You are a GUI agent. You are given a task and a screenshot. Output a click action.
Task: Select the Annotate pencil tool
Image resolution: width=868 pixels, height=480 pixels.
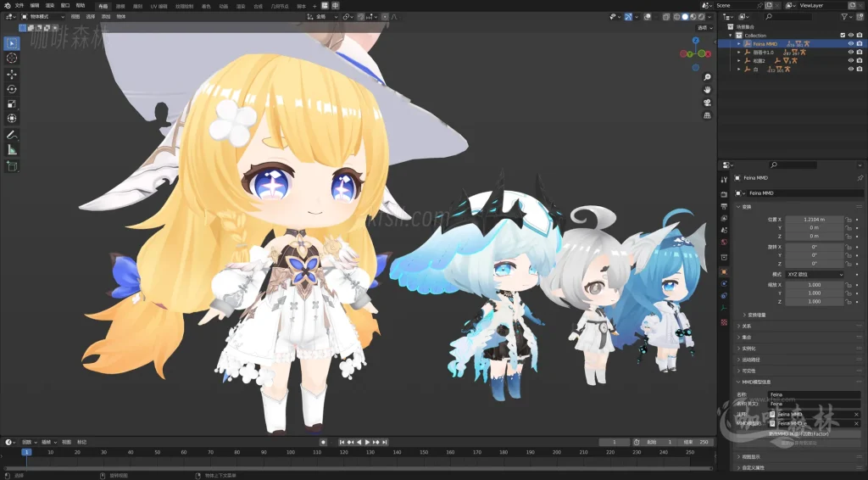tap(12, 135)
